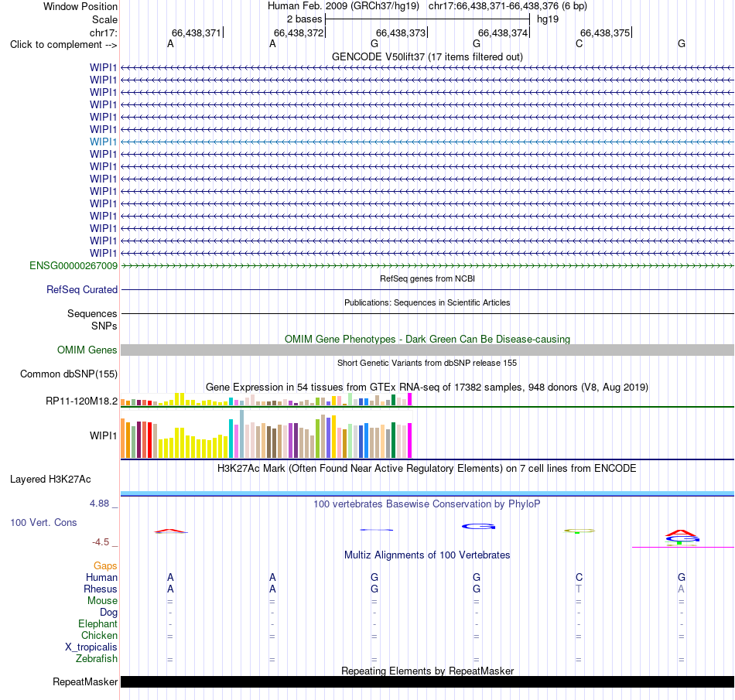Click base C in the Human alignment row
This screenshot has height=700, width=735.
[x=579, y=577]
